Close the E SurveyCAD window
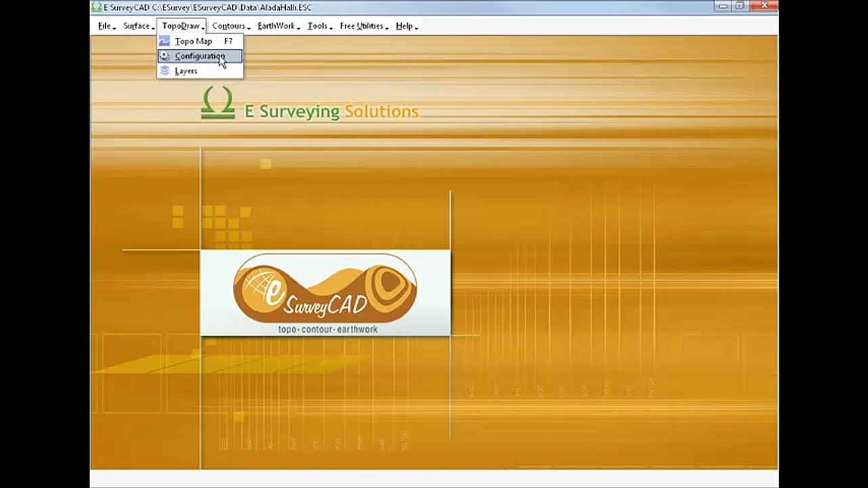 coord(764,6)
